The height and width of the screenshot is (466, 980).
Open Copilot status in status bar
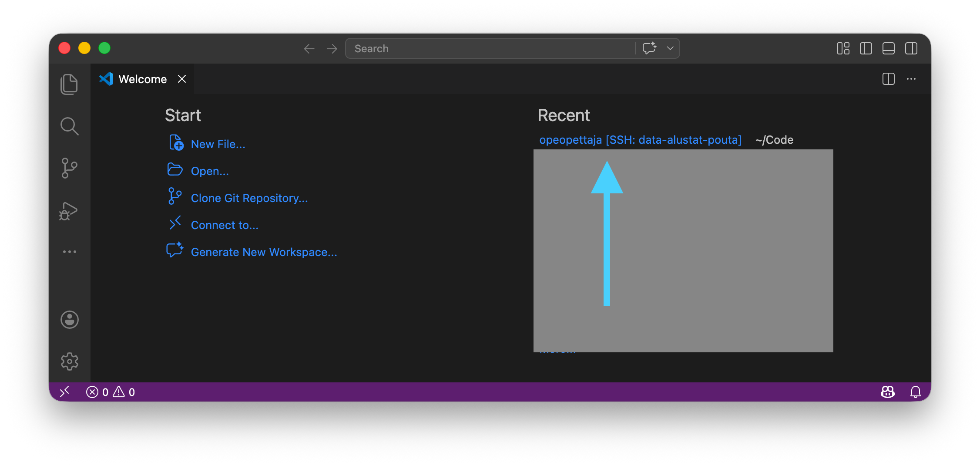(888, 392)
